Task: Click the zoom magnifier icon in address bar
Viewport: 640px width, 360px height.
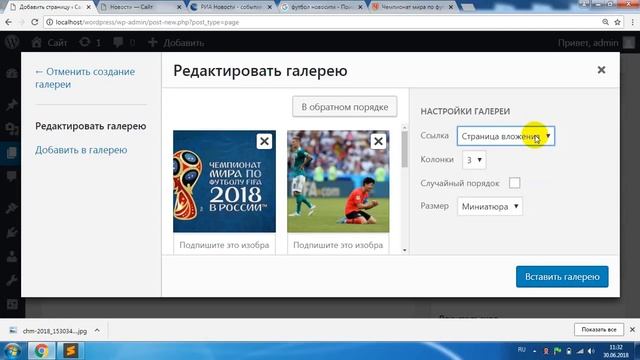Action: click(x=605, y=22)
